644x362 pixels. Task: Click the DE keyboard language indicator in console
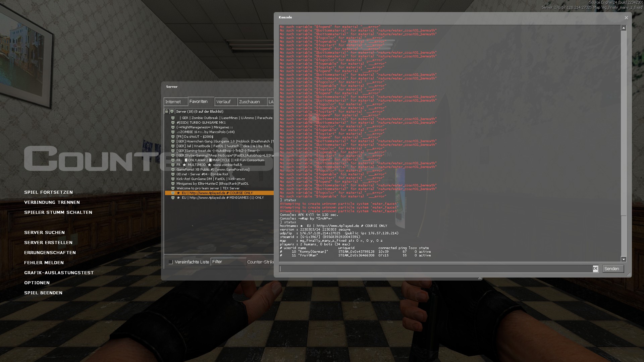pyautogui.click(x=595, y=268)
